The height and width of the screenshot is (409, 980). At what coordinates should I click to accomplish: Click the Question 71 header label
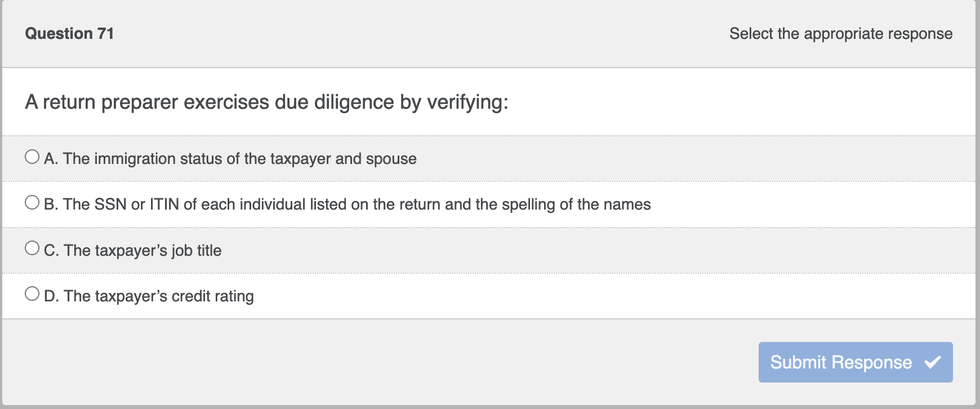click(x=70, y=33)
